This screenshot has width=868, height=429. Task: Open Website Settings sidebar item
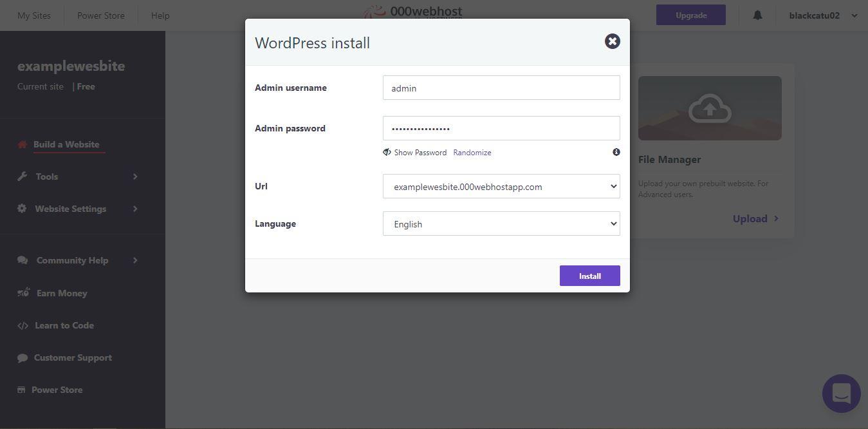pos(71,209)
